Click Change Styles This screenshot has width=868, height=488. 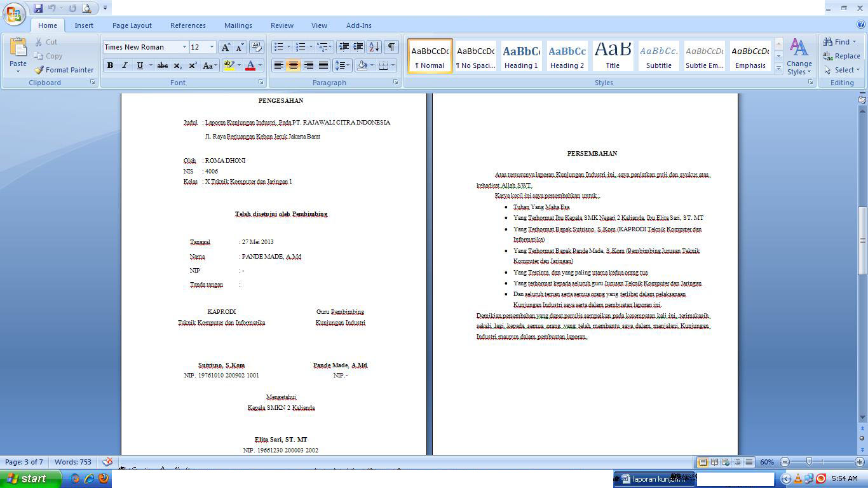(x=799, y=57)
